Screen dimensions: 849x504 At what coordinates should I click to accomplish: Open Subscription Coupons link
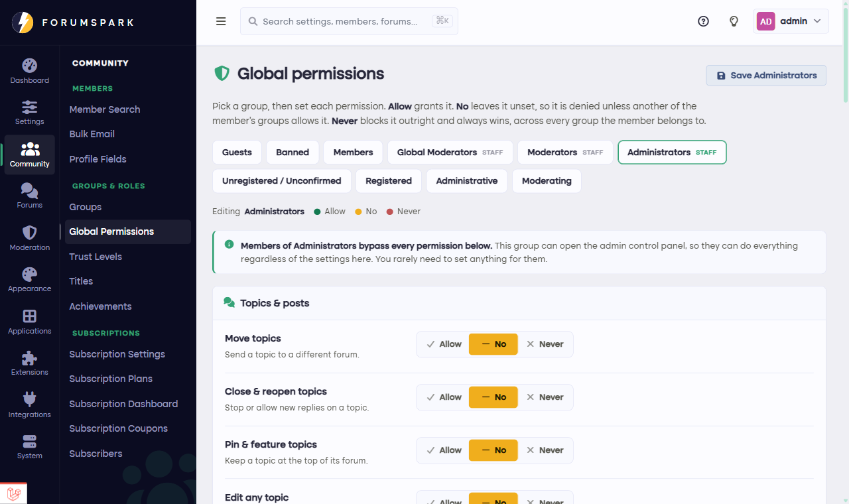[x=119, y=428]
